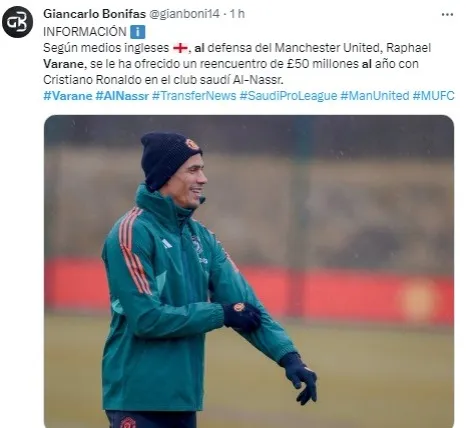Open the #SaudiProLeague hashtag
The width and height of the screenshot is (466, 428).
tap(288, 96)
